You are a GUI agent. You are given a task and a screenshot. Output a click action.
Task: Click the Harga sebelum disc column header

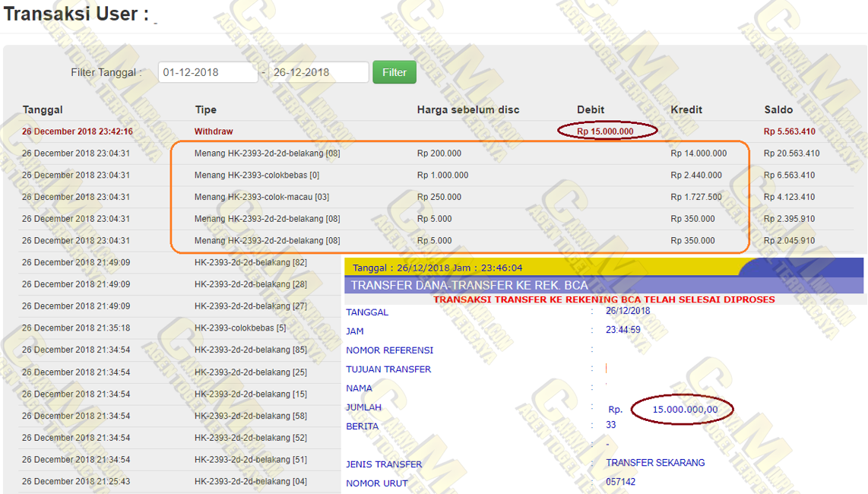point(467,109)
